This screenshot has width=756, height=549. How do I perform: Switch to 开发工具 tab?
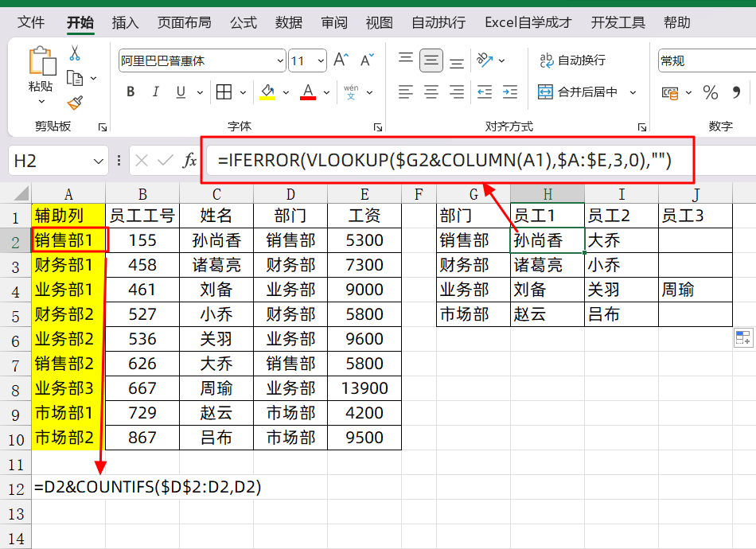point(618,22)
